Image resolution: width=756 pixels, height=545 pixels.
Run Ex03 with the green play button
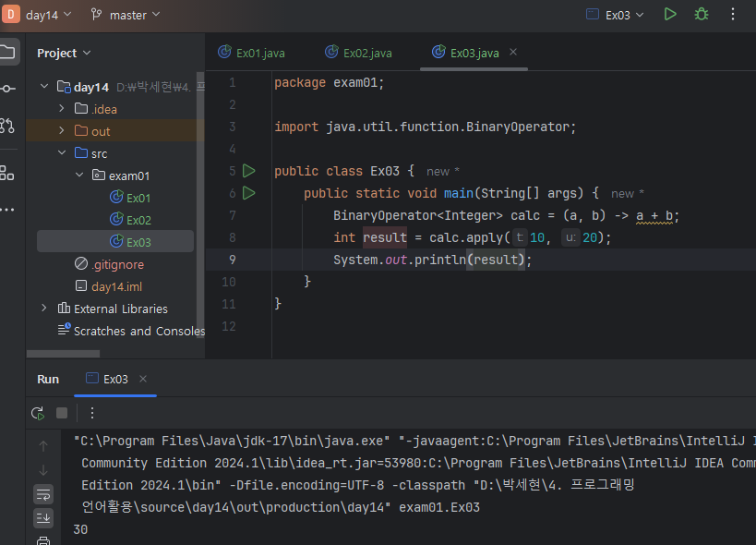670,15
